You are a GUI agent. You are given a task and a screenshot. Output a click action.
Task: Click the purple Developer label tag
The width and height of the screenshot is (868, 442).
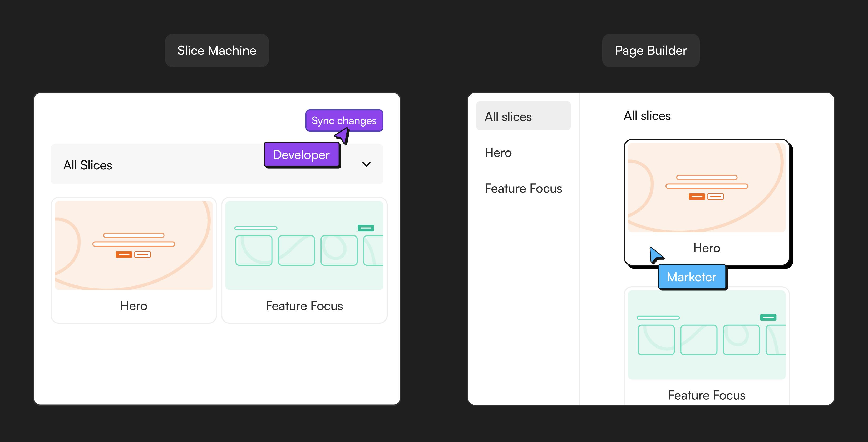(x=301, y=154)
